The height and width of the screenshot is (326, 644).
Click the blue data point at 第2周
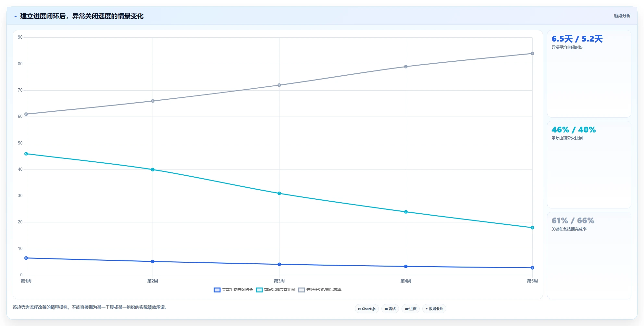pyautogui.click(x=153, y=261)
